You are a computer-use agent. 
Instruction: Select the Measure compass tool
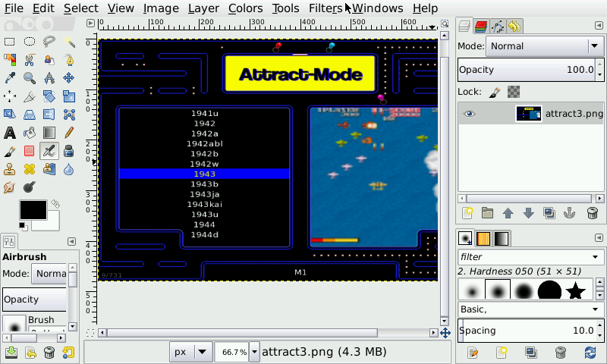coord(49,78)
